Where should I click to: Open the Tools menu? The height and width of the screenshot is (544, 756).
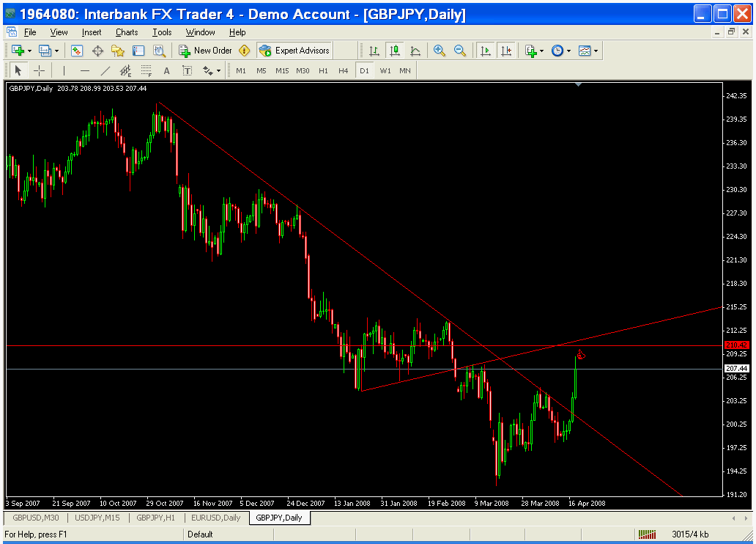[x=162, y=32]
